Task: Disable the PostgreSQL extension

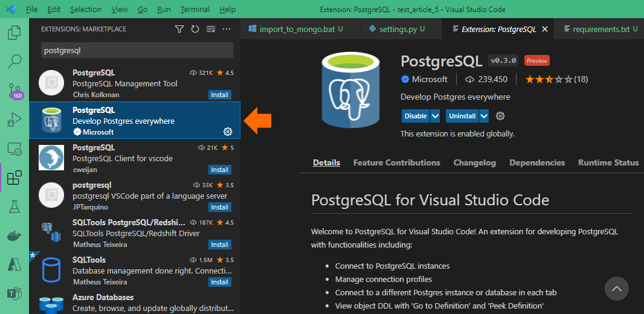Action: [416, 116]
